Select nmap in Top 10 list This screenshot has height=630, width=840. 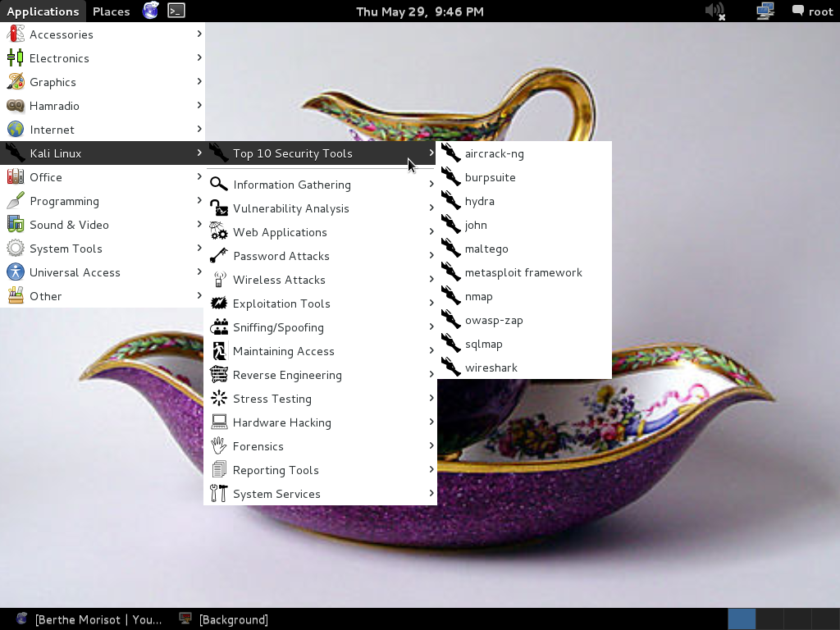point(478,296)
